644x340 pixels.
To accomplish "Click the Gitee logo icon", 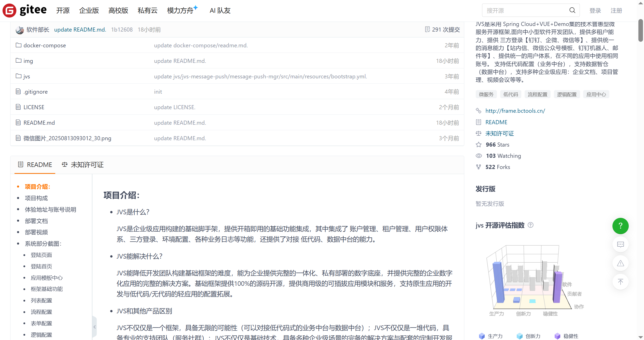I will click(x=10, y=10).
